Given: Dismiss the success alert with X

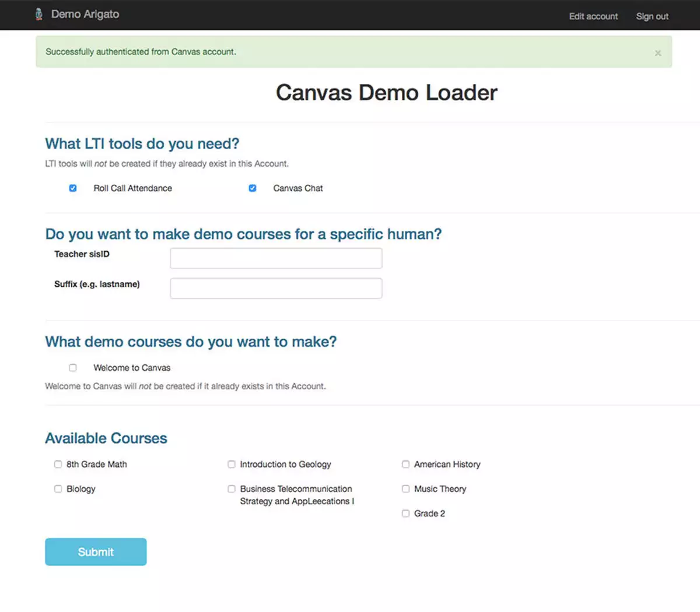Looking at the screenshot, I should click(657, 53).
